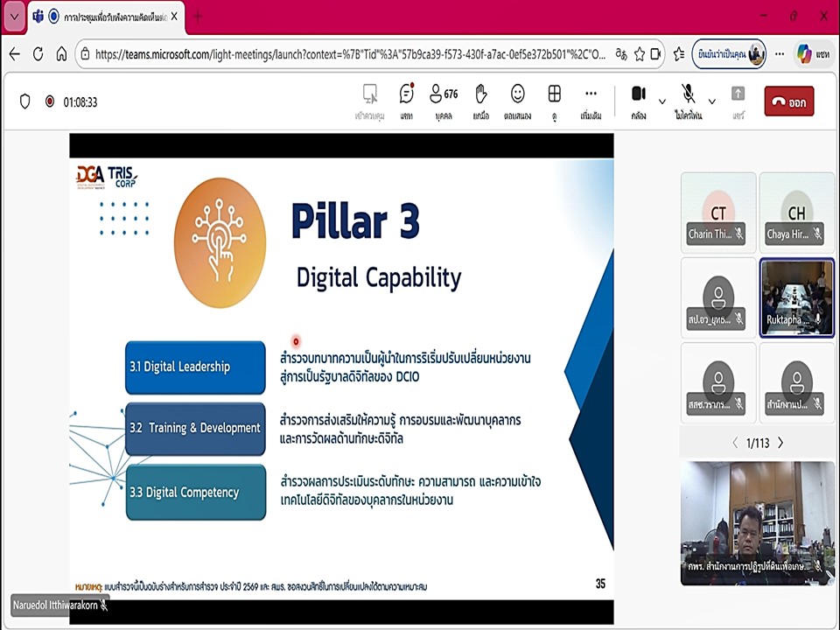
Task: Raise your hand in the meeting
Action: point(480,100)
